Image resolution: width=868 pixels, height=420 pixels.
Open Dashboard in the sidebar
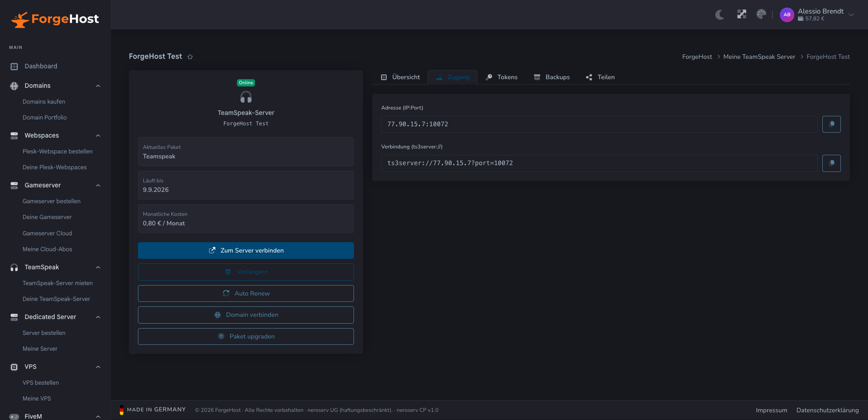click(41, 66)
